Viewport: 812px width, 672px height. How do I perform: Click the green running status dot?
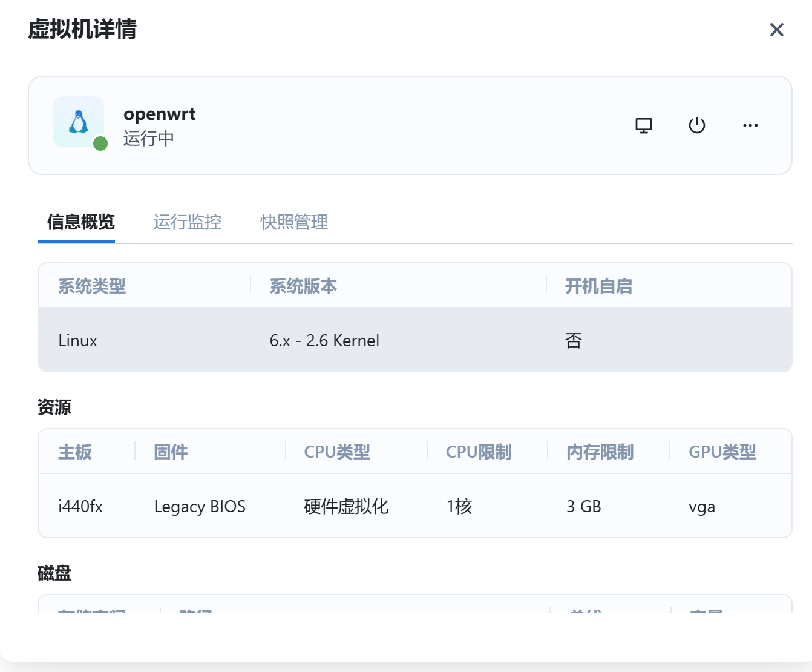[x=100, y=143]
